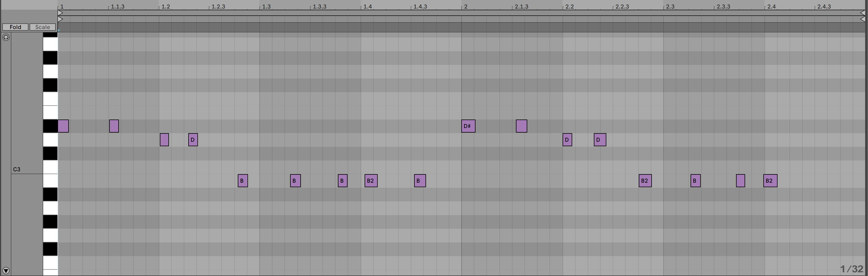Screen dimensions: 868x276
Task: Click the upper end marker triangle
Action: click(862, 13)
